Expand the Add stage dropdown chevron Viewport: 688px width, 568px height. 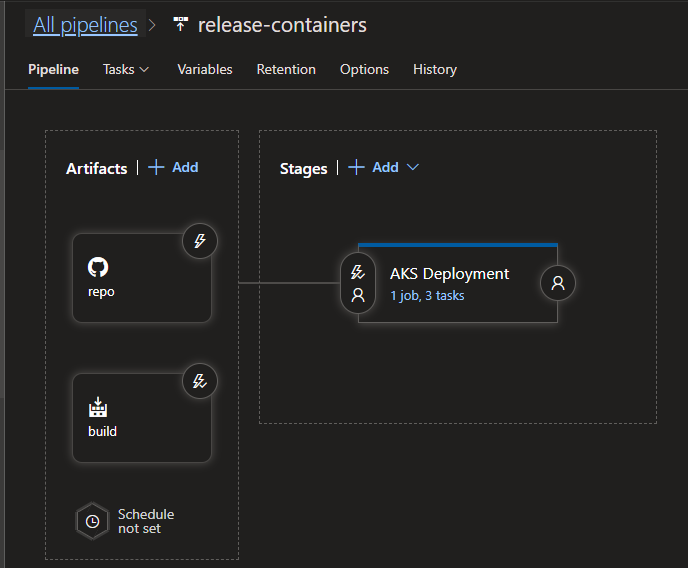[412, 167]
